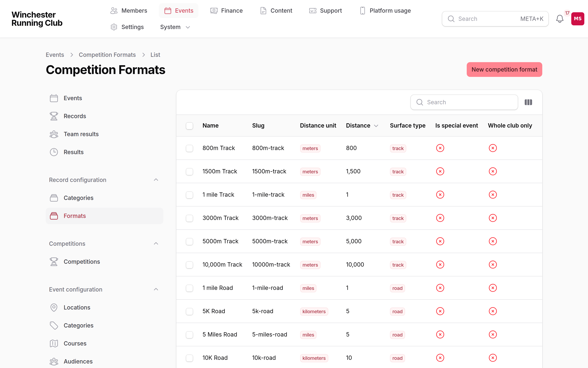Viewport: 588px width, 368px height.
Task: Select all rows with header checkbox
Action: coord(189,126)
